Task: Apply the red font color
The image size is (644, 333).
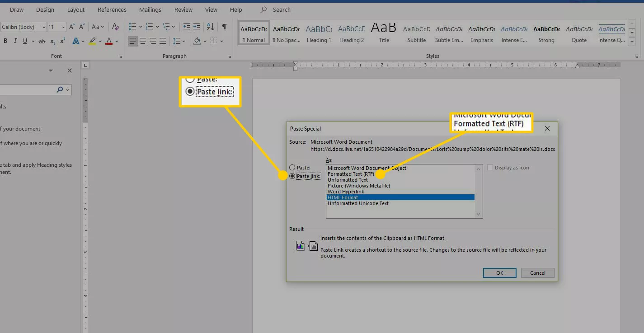Action: pos(109,41)
